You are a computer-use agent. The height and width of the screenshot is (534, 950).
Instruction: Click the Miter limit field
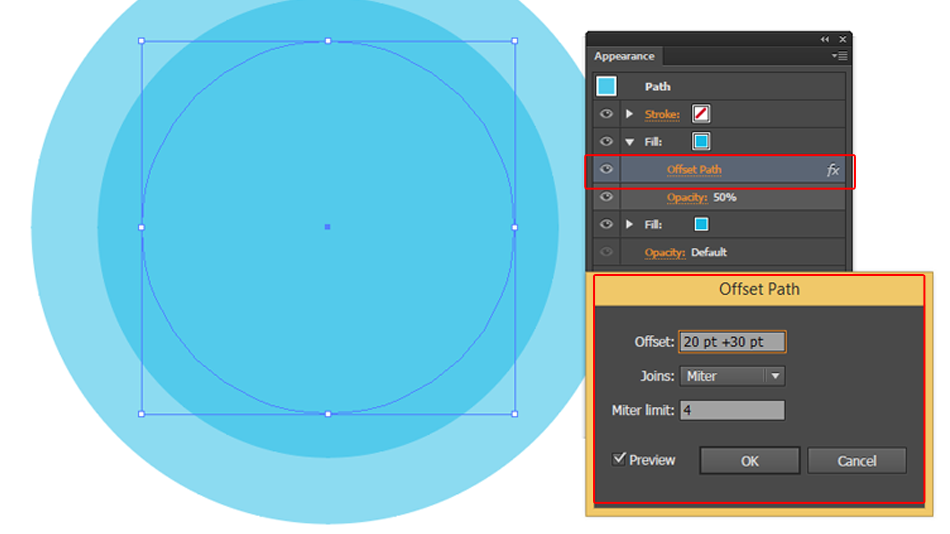(732, 410)
